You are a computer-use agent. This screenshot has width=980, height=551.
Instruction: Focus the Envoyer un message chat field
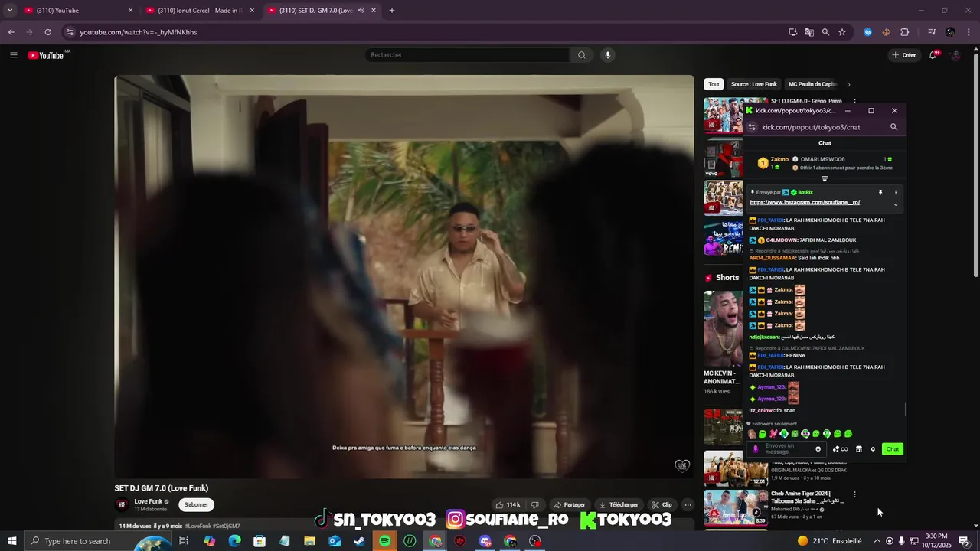click(787, 449)
